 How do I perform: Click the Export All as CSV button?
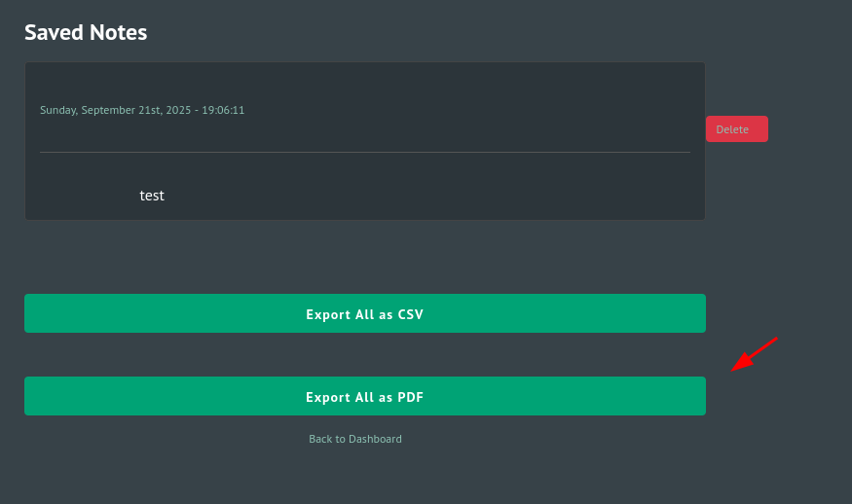pos(364,313)
